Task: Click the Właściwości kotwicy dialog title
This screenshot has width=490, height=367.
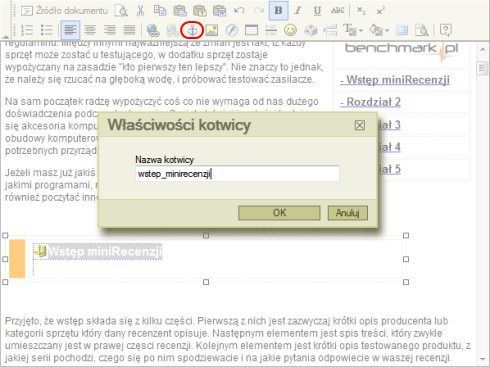Action: coord(179,125)
